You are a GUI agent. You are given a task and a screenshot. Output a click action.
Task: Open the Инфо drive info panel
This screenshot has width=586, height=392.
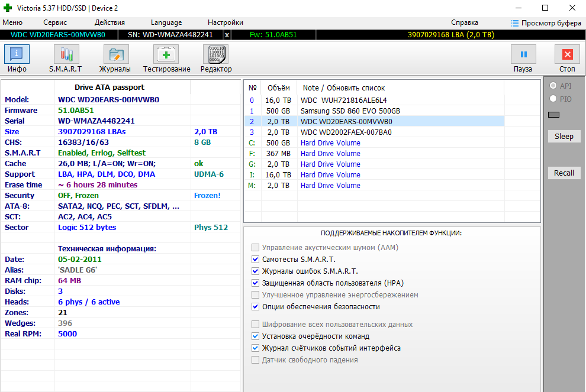[17, 59]
